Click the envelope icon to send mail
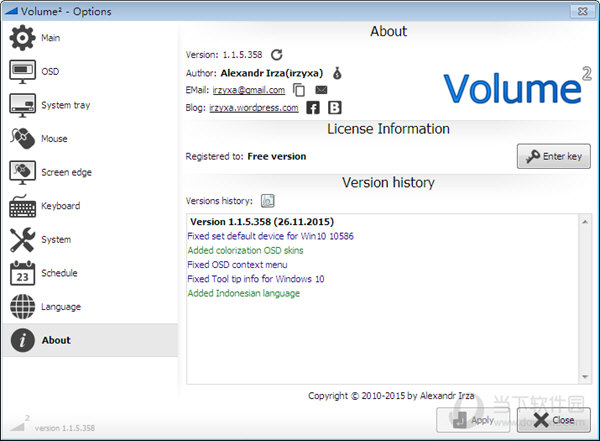 (x=321, y=90)
